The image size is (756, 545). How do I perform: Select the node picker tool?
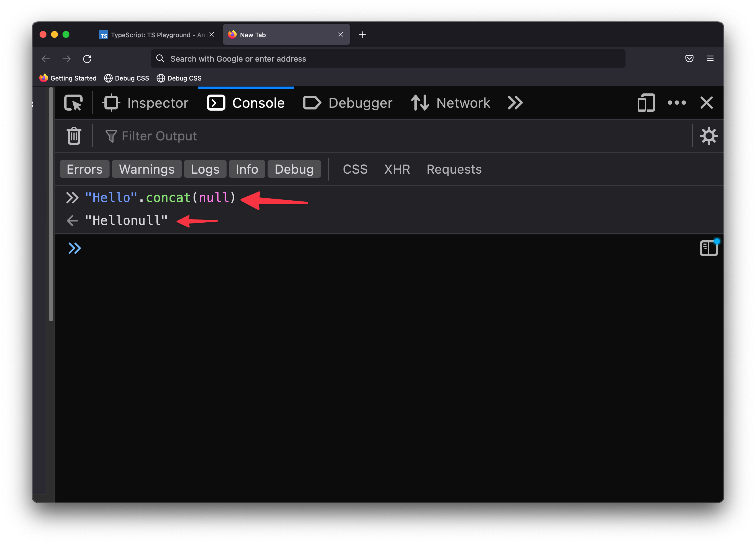[73, 103]
